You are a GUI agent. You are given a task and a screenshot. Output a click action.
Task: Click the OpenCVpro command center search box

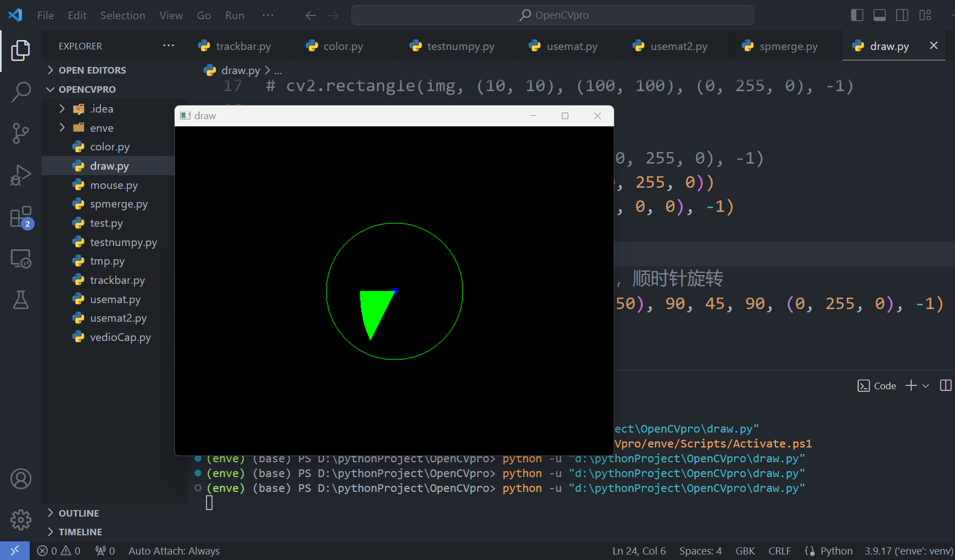tap(552, 15)
